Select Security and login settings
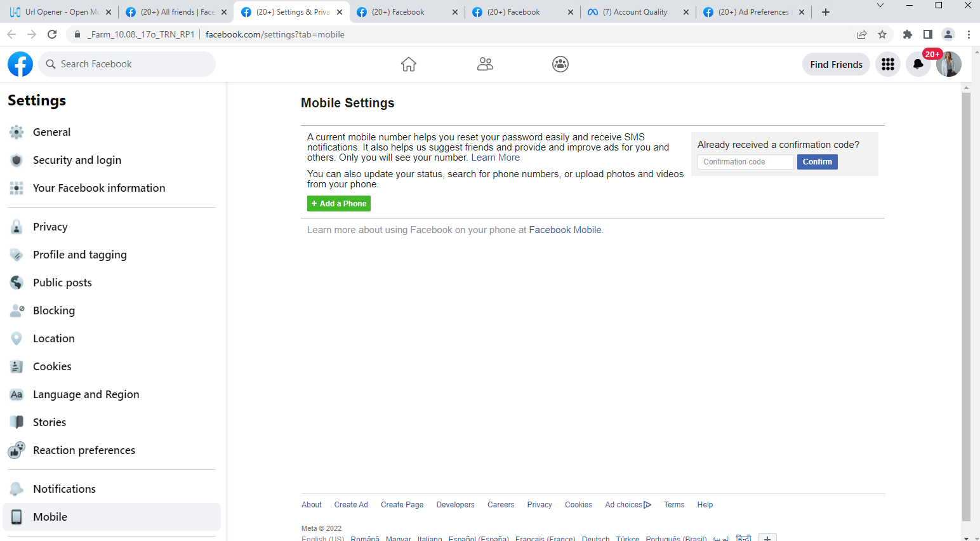This screenshot has height=541, width=980. tap(112, 160)
